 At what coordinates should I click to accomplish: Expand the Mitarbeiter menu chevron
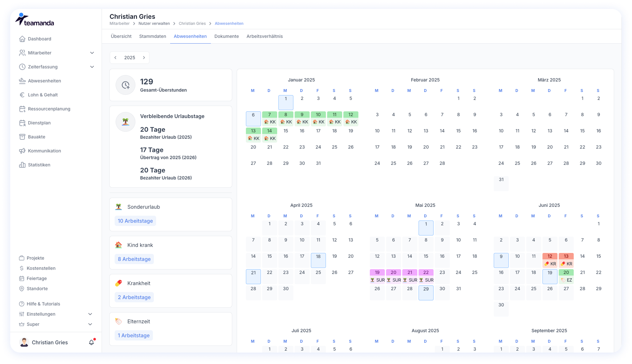click(92, 53)
